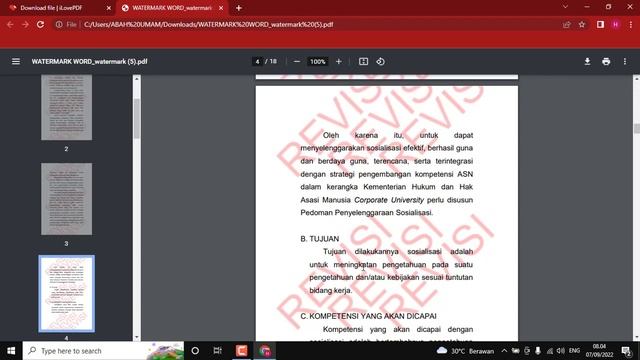The image size is (640, 360).
Task: Show hidden tray icons chevron
Action: point(504,351)
